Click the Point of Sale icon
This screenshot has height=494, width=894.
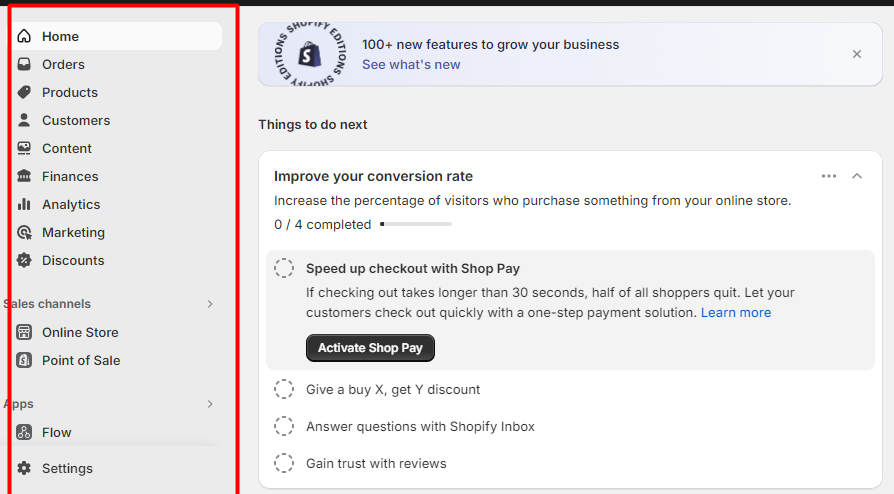click(x=24, y=360)
